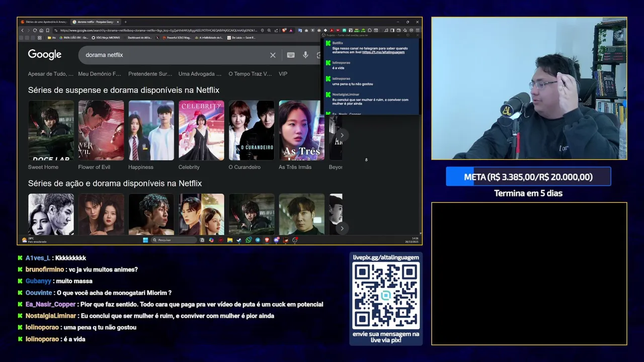
Task: Go back with the browser back arrow
Action: click(22, 30)
